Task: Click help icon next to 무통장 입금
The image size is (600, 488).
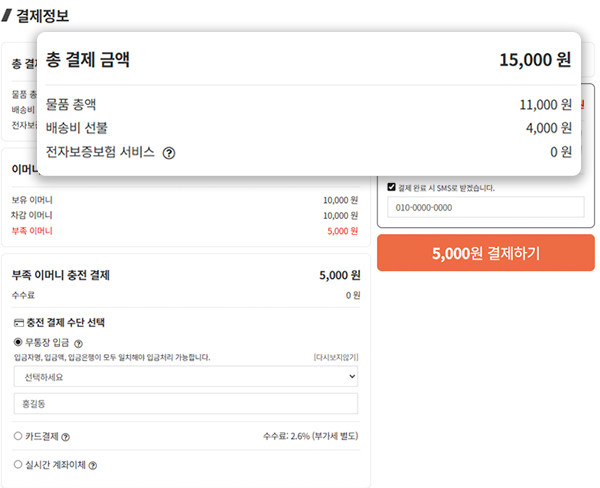Action: (79, 343)
